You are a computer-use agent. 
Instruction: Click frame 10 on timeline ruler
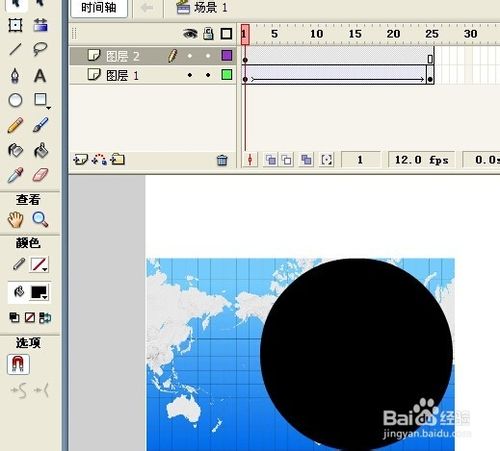(316, 34)
